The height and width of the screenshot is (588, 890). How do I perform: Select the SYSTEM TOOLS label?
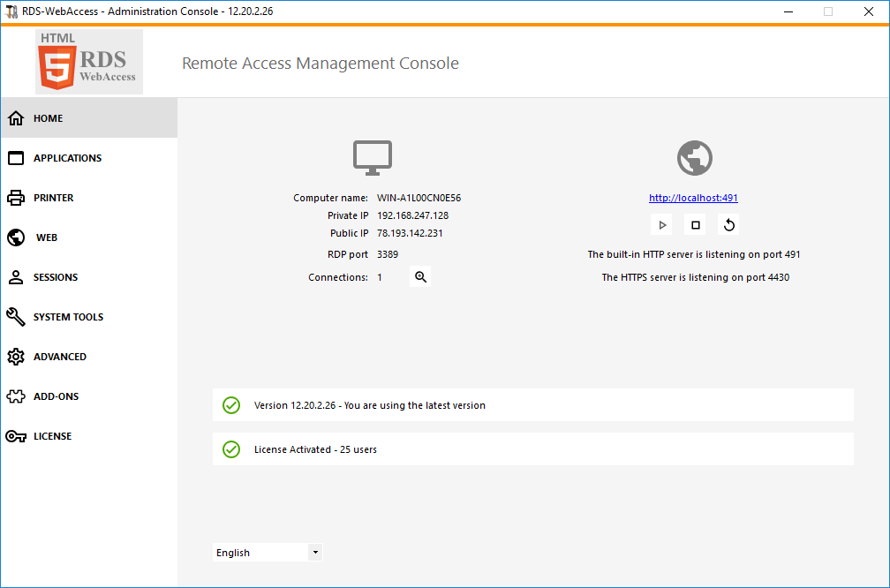pyautogui.click(x=68, y=317)
